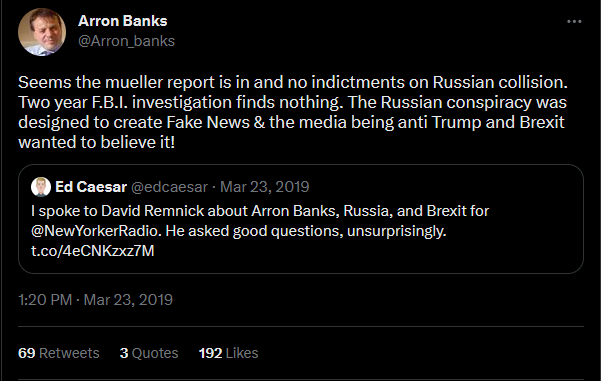Open the @Arron_banks handle link
601x381 pixels.
click(126, 41)
